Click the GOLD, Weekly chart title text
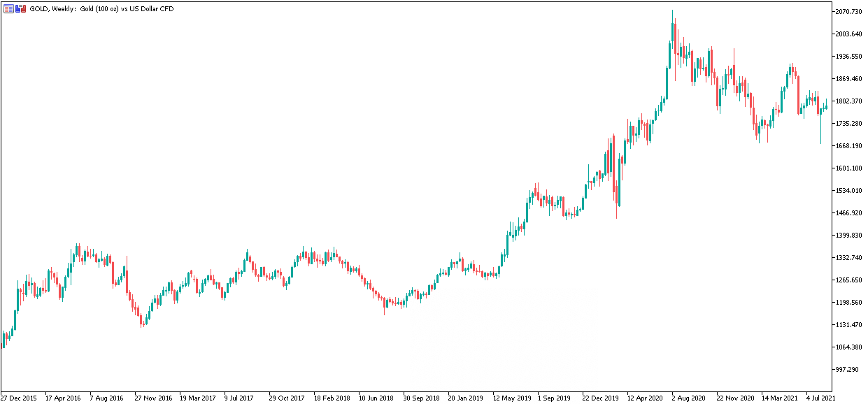The width and height of the screenshot is (868, 404). 101,8
